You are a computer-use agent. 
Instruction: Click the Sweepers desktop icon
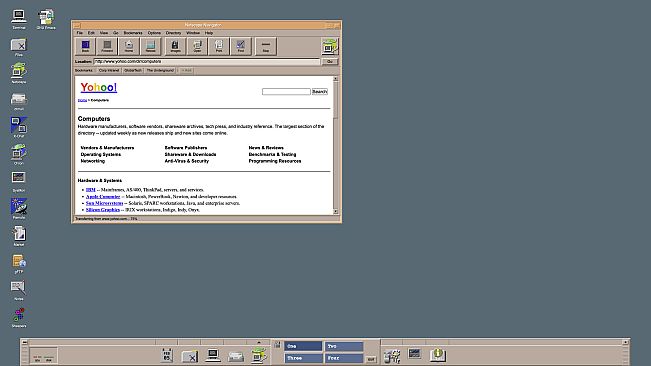[x=19, y=317]
